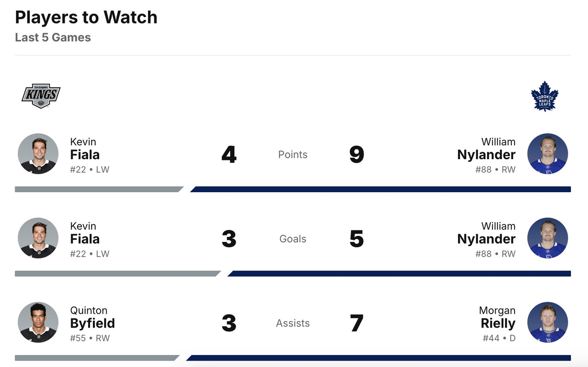Open Morgan Rielly's headshot in Assists row
The image size is (588, 367).
548,322
